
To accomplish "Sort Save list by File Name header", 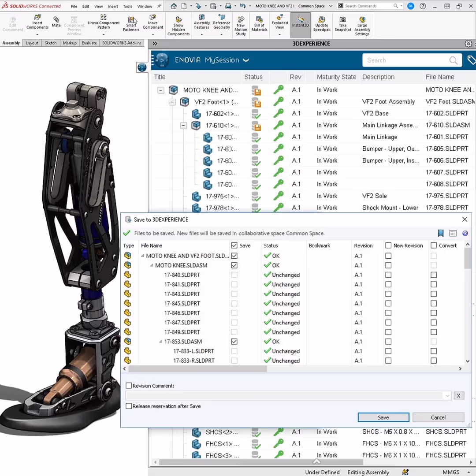I will 152,245.
